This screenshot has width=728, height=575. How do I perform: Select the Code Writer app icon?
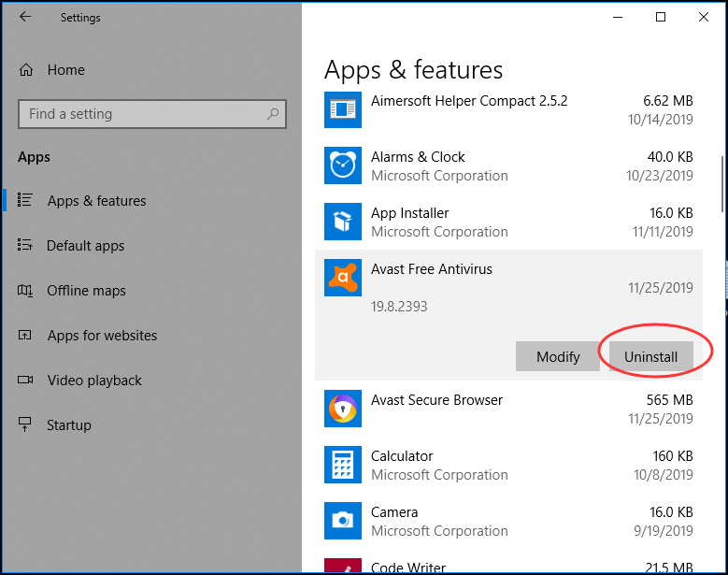click(x=343, y=566)
